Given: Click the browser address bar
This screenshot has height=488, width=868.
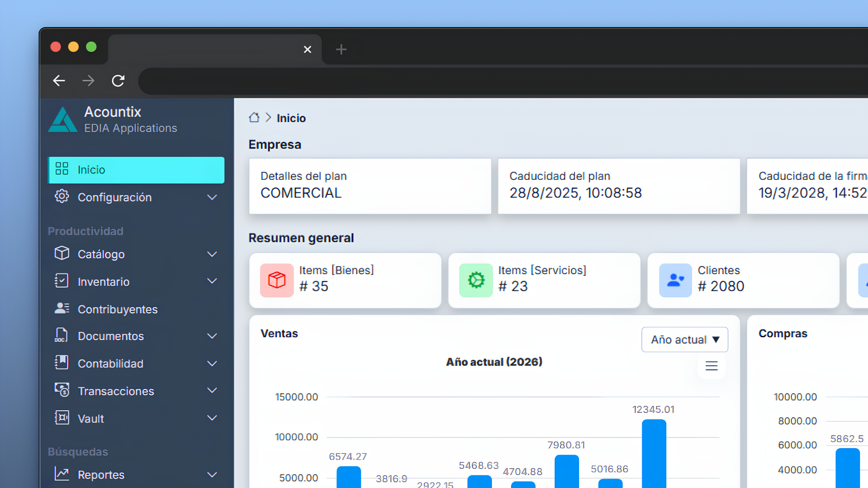Looking at the screenshot, I should tap(503, 81).
